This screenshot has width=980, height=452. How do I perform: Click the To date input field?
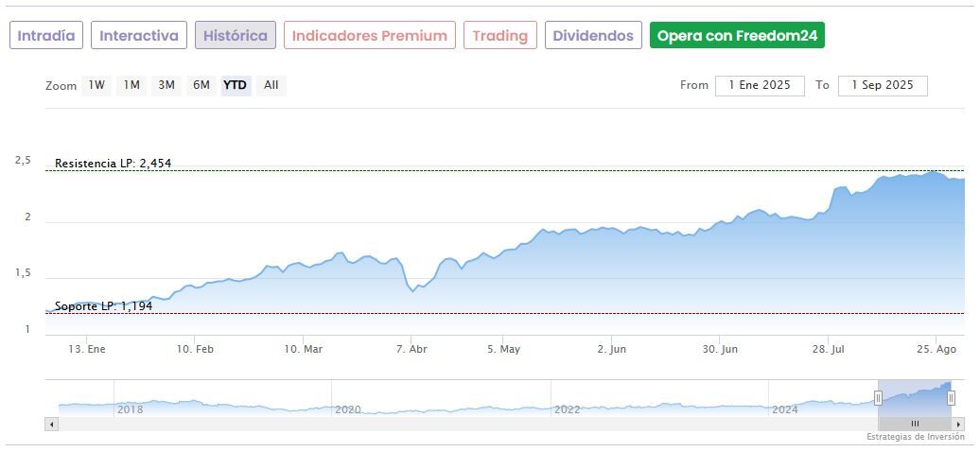[x=883, y=85]
